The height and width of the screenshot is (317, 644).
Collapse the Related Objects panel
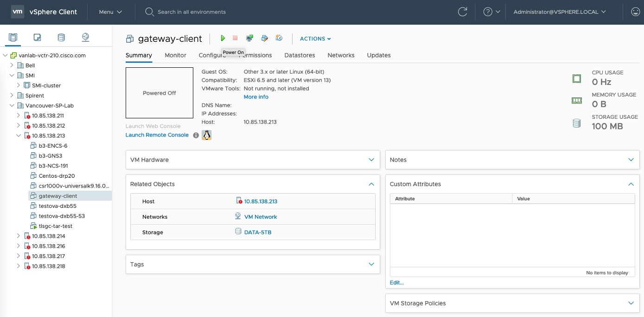(371, 184)
